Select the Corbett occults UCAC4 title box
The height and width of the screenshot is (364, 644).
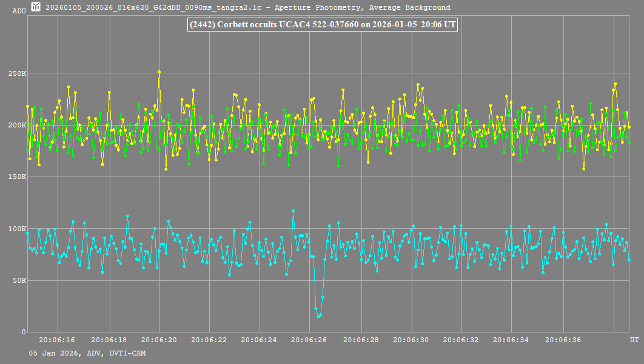(x=322, y=25)
